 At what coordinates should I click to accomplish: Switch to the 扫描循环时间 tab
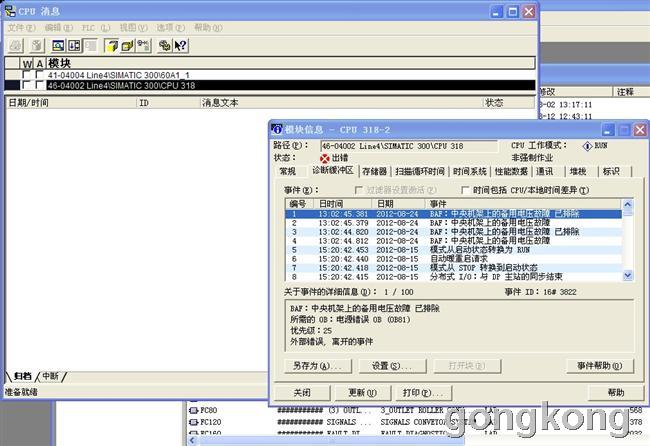coord(420,171)
